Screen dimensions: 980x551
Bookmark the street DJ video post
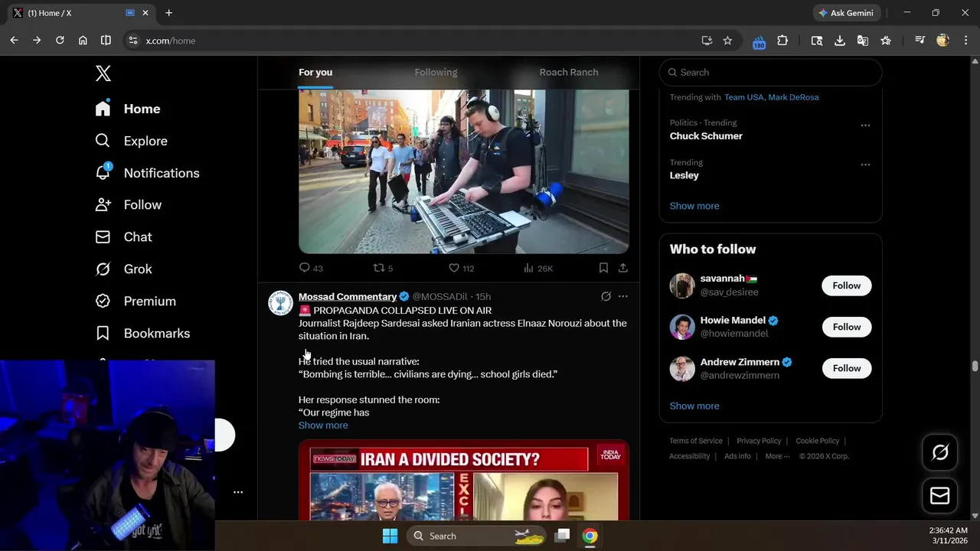pos(603,268)
